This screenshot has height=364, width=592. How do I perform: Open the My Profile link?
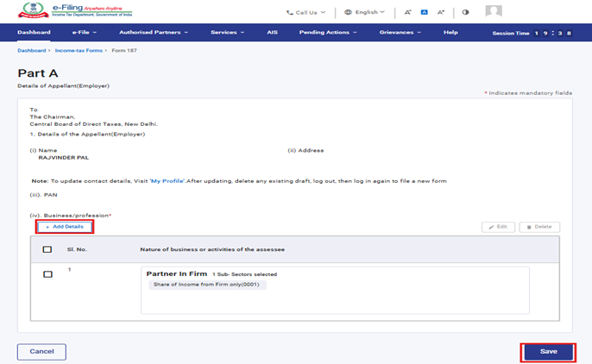(x=167, y=181)
